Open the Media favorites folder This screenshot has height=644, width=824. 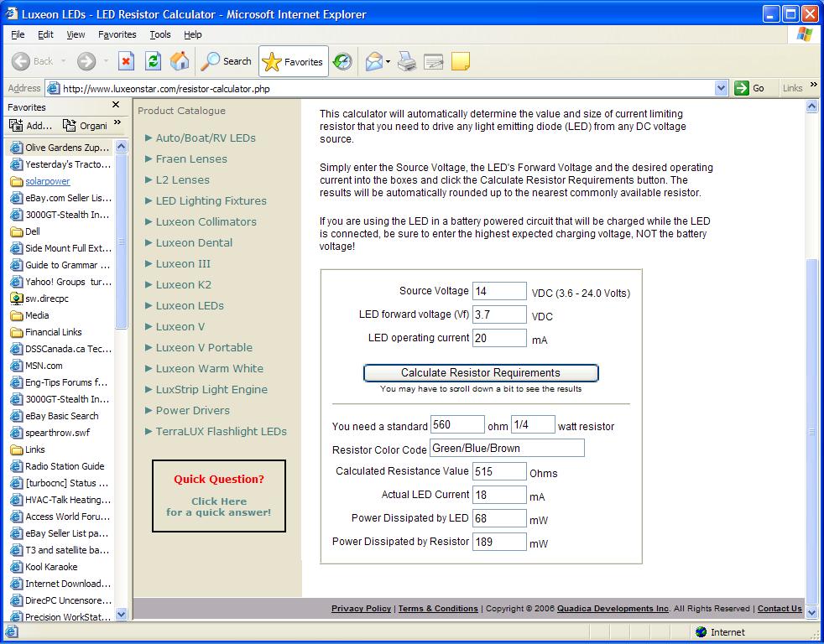[x=30, y=315]
